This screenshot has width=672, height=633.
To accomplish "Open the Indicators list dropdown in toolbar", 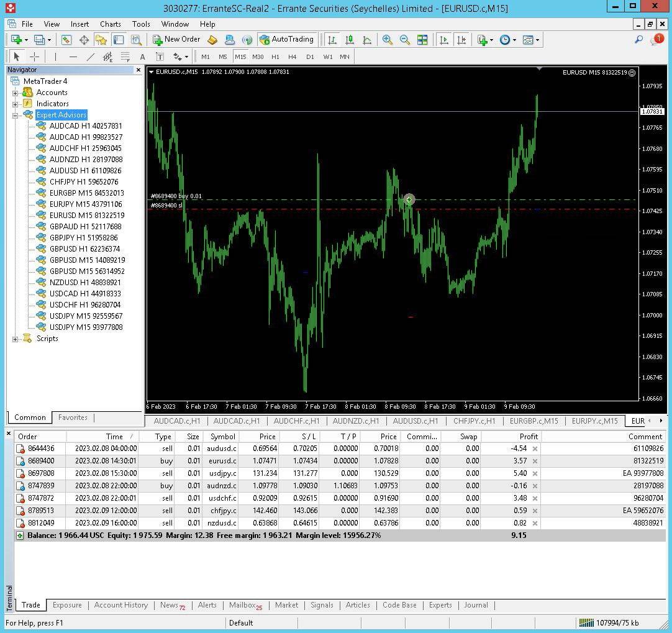I will 491,40.
